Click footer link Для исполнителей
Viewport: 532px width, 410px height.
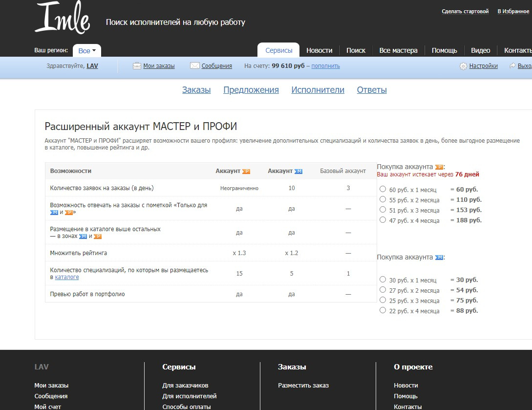pyautogui.click(x=190, y=396)
